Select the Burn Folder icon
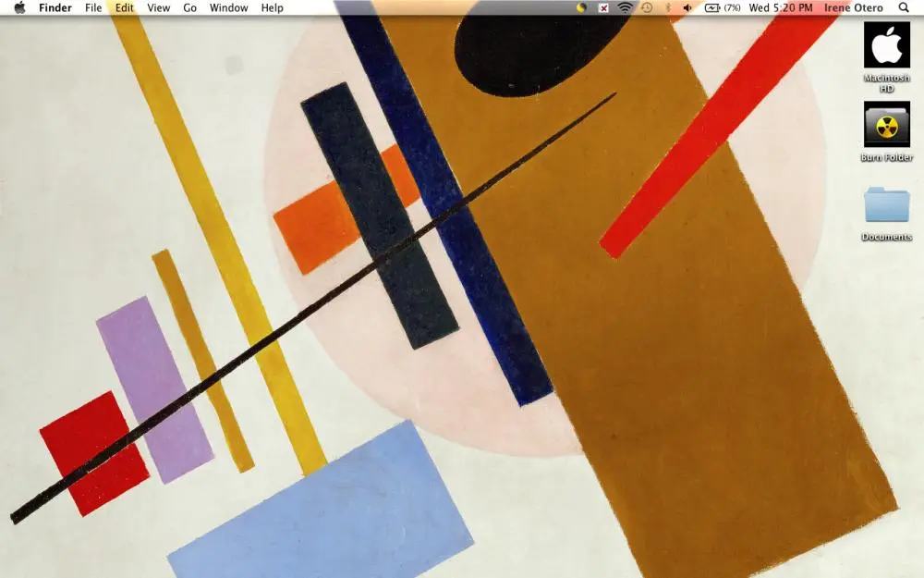Screen dimensions: 924x578 click(887, 125)
